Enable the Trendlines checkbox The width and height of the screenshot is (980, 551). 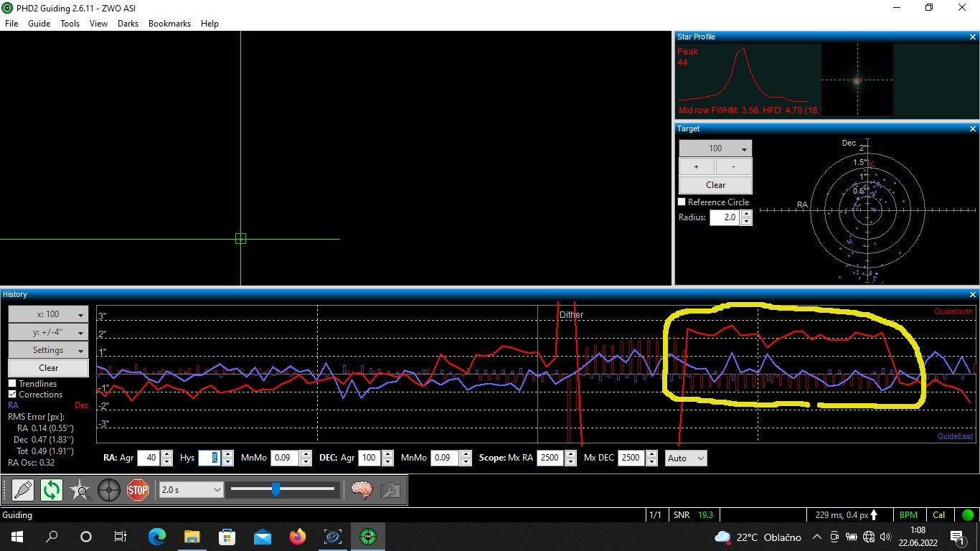12,384
